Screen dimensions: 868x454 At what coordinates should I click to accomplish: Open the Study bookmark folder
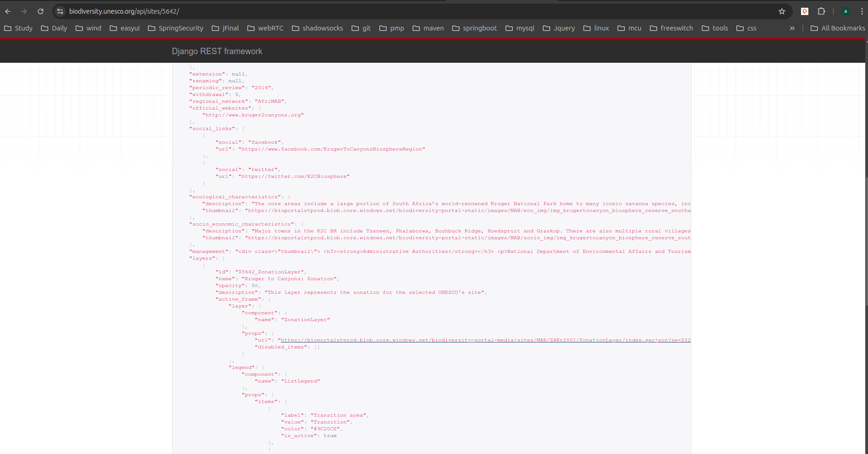(18, 28)
